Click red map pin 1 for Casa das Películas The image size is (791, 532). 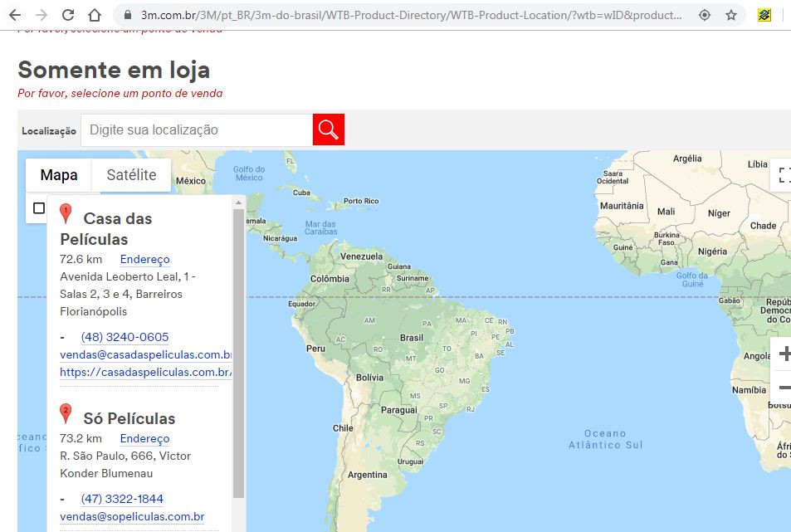66,214
